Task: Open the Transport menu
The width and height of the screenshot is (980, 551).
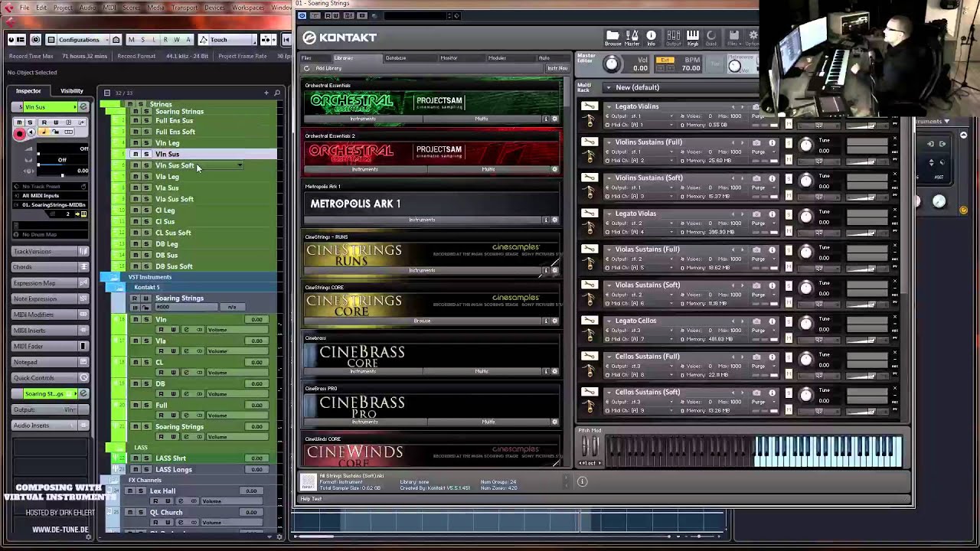Action: 185,8
